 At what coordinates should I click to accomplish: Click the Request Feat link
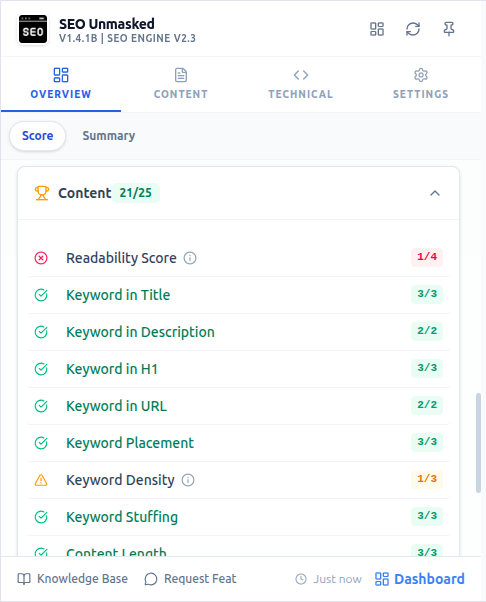pyautogui.click(x=190, y=579)
